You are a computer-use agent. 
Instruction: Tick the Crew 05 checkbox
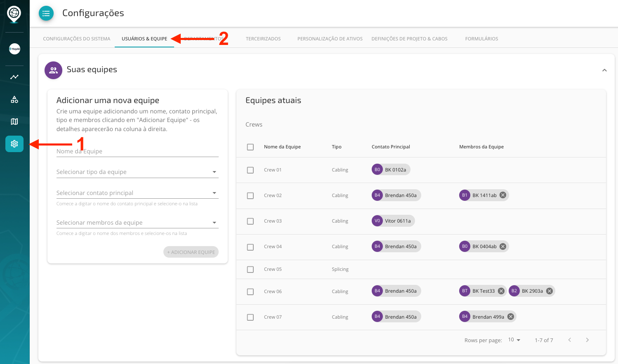[250, 270]
